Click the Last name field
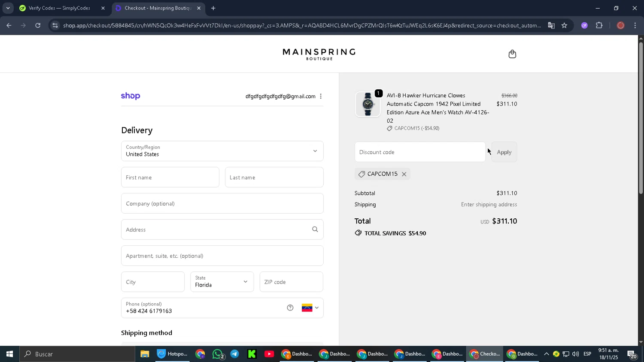 274,177
